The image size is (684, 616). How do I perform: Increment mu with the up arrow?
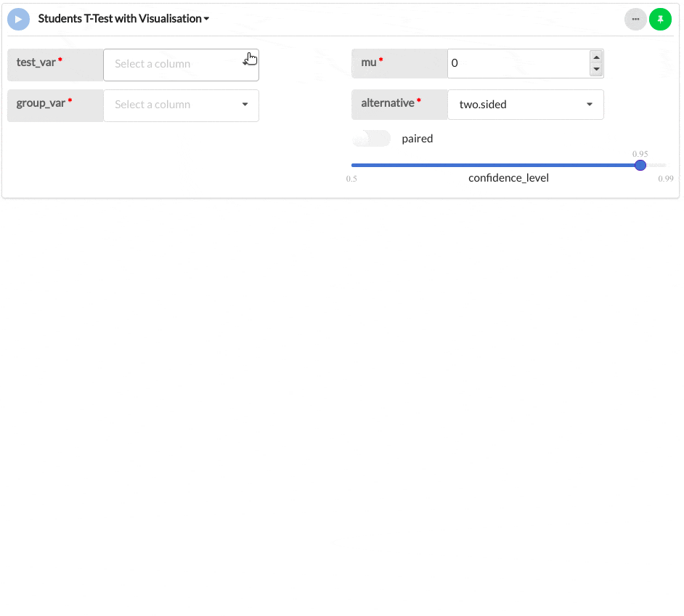coord(596,57)
